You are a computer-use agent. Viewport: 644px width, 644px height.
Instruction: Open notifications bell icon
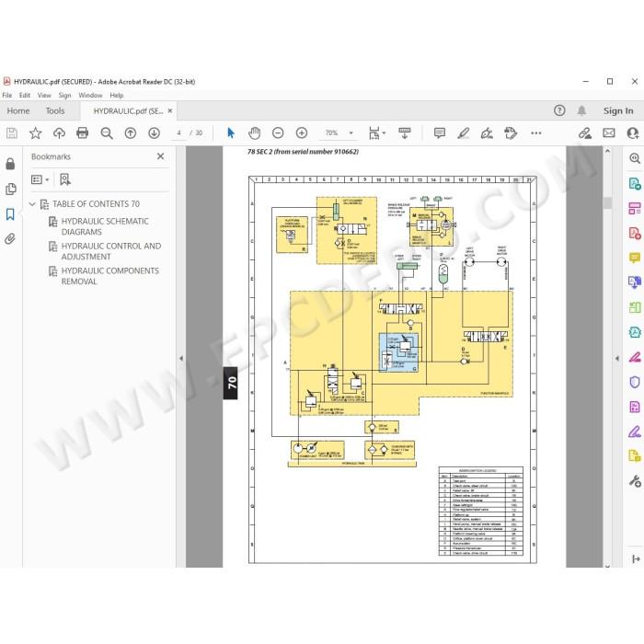click(x=581, y=110)
